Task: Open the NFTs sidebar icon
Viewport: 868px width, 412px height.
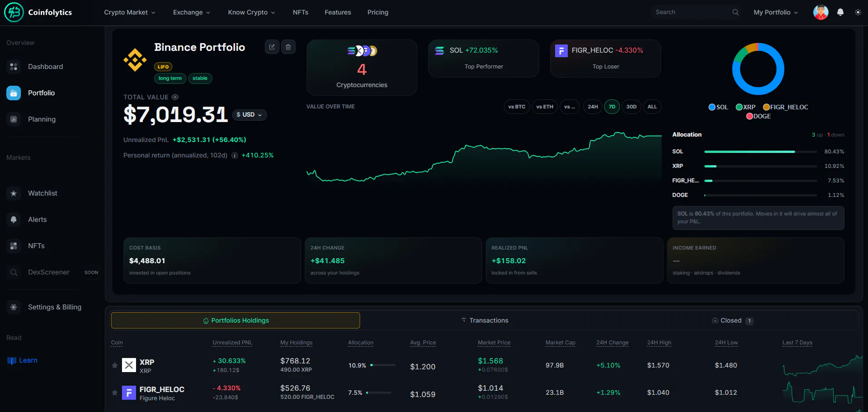Action: [x=14, y=246]
